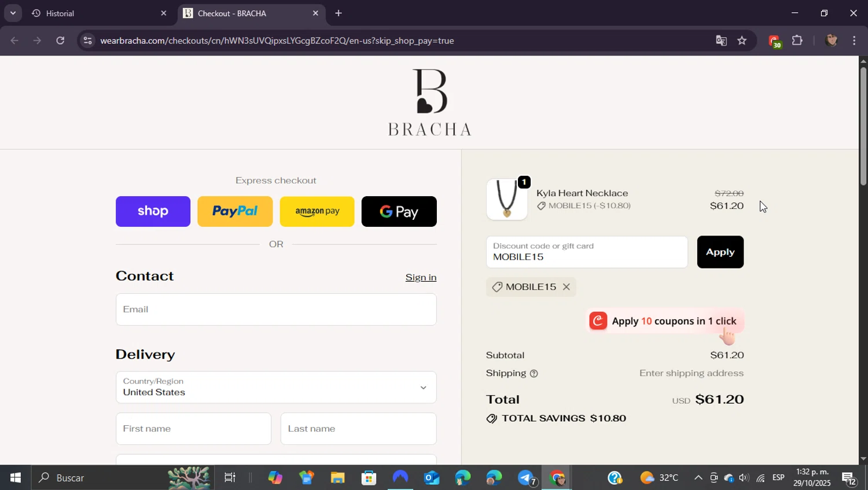The width and height of the screenshot is (868, 490).
Task: Open File Explorer from the taskbar
Action: point(338,478)
